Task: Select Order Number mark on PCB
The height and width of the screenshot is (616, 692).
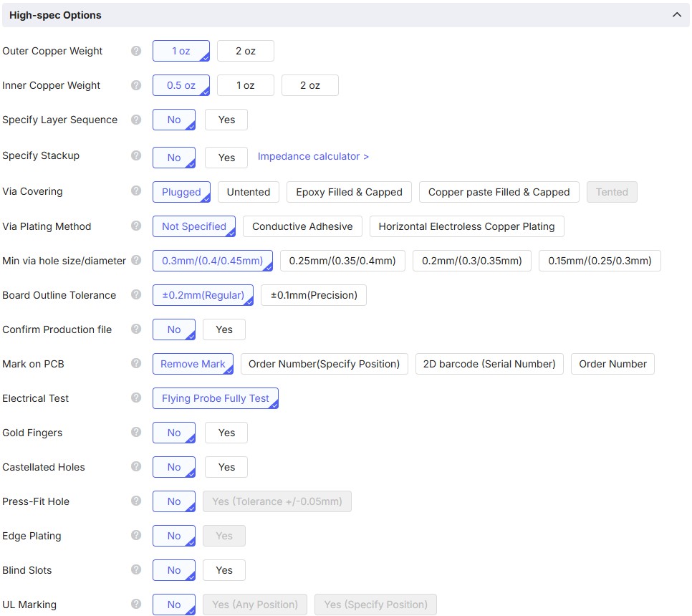Action: [612, 364]
